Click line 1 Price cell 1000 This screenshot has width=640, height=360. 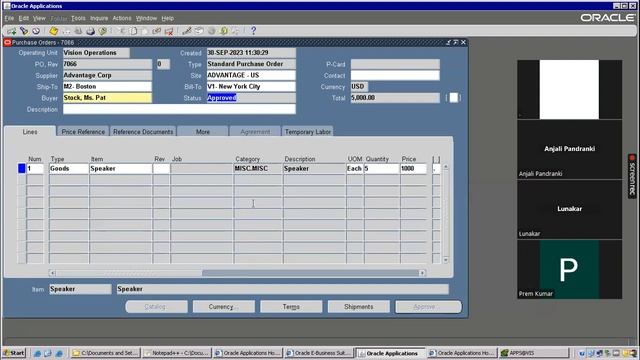pyautogui.click(x=413, y=169)
